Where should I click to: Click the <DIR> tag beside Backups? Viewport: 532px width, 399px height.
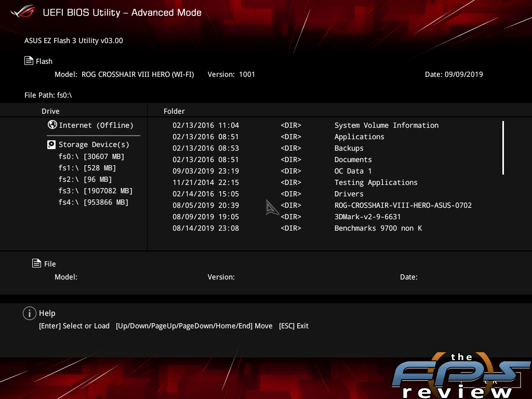tap(291, 148)
